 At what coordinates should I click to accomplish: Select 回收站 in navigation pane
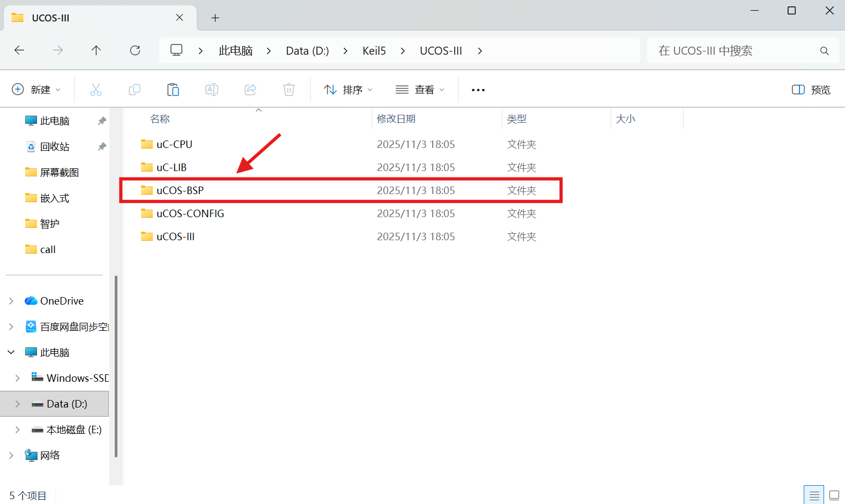point(47,146)
